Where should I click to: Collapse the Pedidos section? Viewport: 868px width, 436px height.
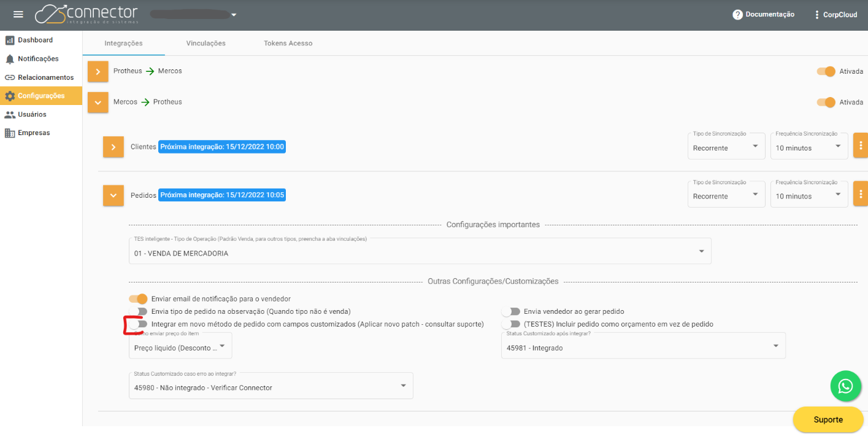tap(113, 195)
